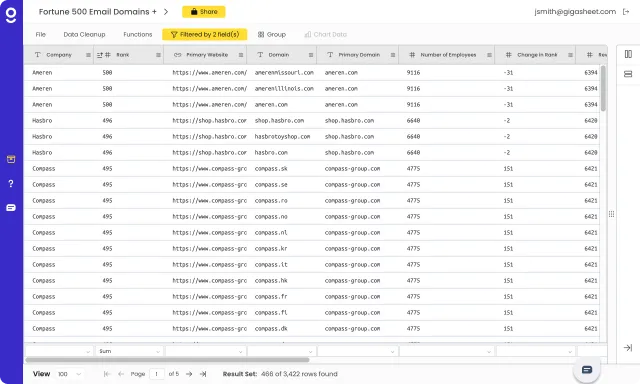Go to the previous page arrow
The height and width of the screenshot is (384, 640).
[x=121, y=374]
